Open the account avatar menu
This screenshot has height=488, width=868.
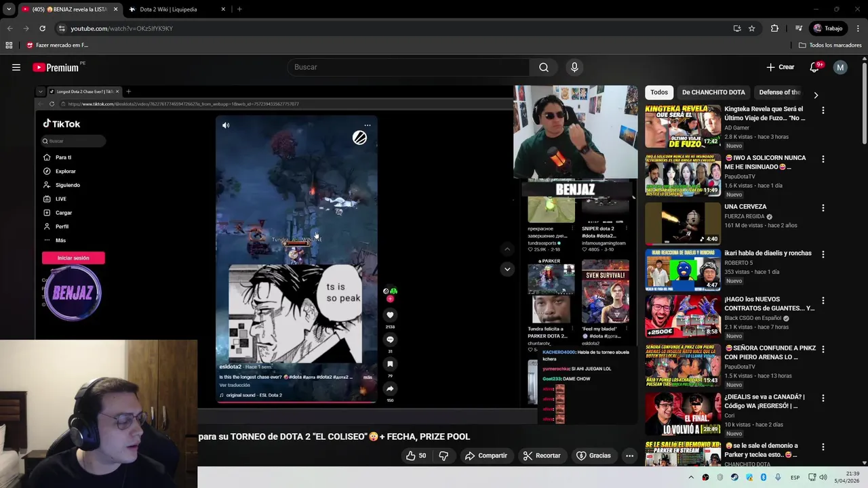(x=840, y=67)
